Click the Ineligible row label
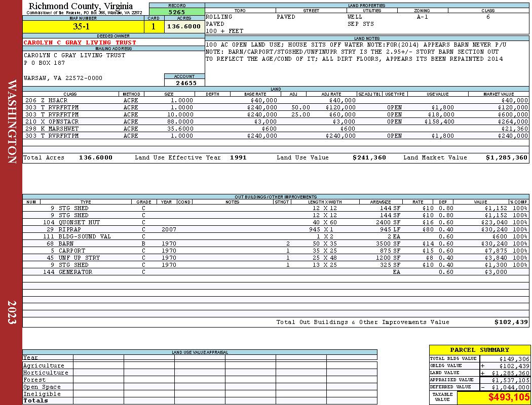This screenshot has width=532, height=405. (x=42, y=394)
